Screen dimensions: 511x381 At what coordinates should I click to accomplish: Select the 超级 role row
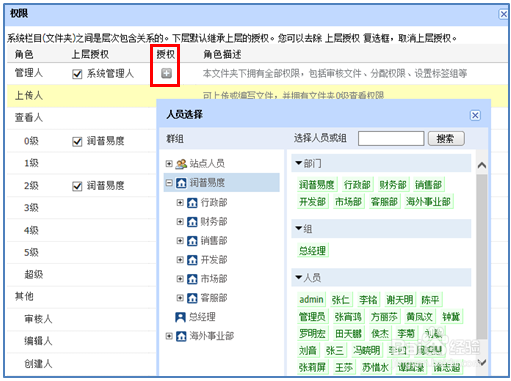[x=82, y=275]
